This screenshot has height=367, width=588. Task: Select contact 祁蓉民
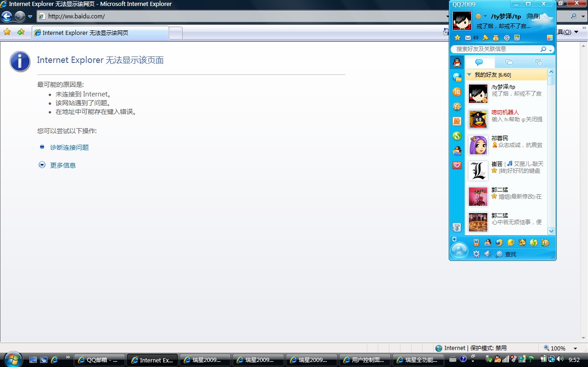click(506, 145)
